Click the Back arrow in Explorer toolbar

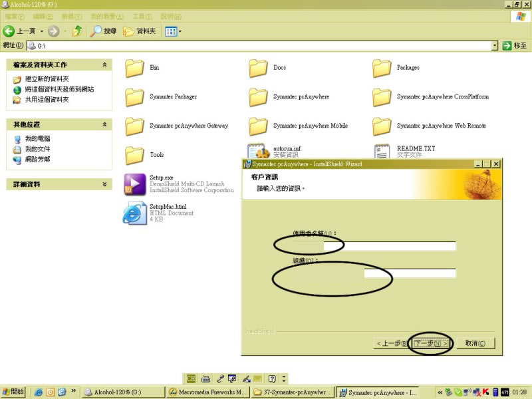click(x=9, y=31)
